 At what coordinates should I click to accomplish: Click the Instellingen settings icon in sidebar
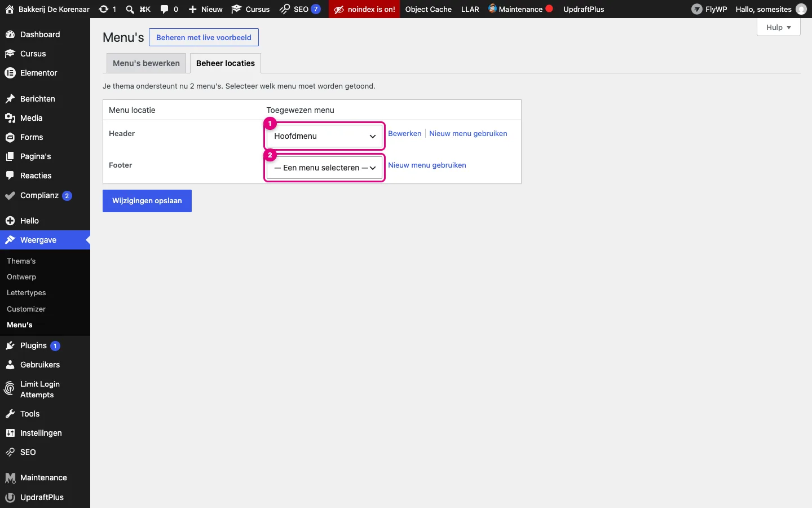(x=10, y=433)
